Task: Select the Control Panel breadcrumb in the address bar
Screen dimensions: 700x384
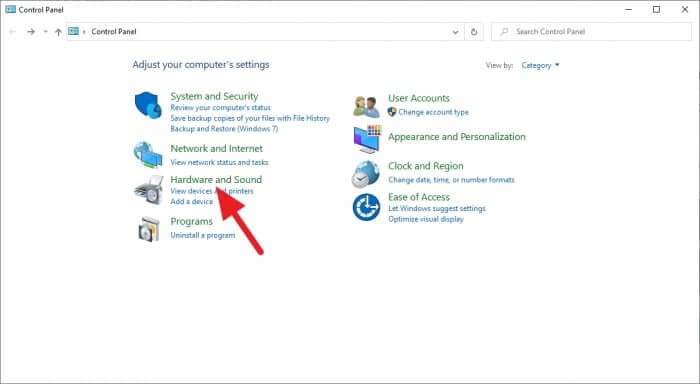Action: coord(114,32)
